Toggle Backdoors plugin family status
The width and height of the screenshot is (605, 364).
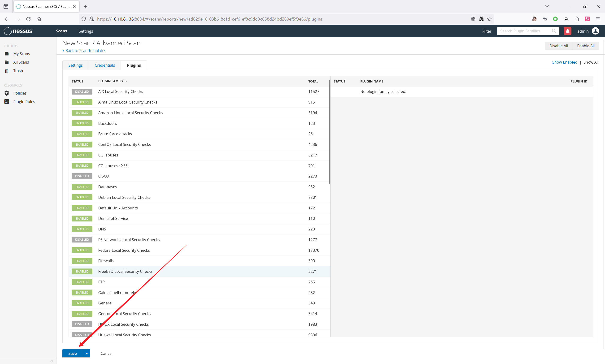coord(82,123)
